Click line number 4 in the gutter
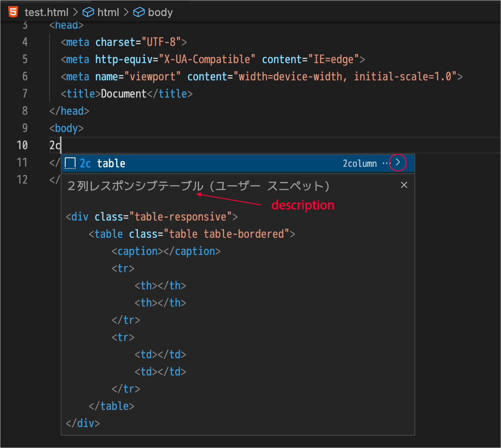Screen dimensions: 501x448 [25, 42]
